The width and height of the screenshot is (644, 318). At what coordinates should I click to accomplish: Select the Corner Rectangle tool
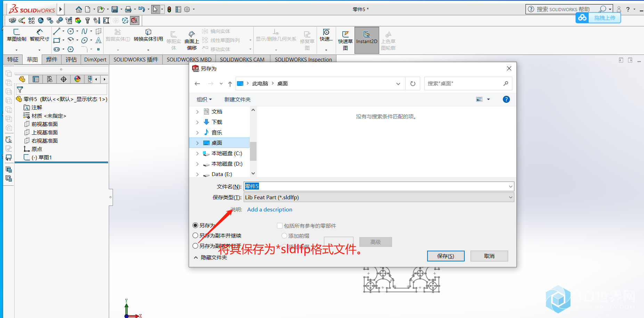57,40
